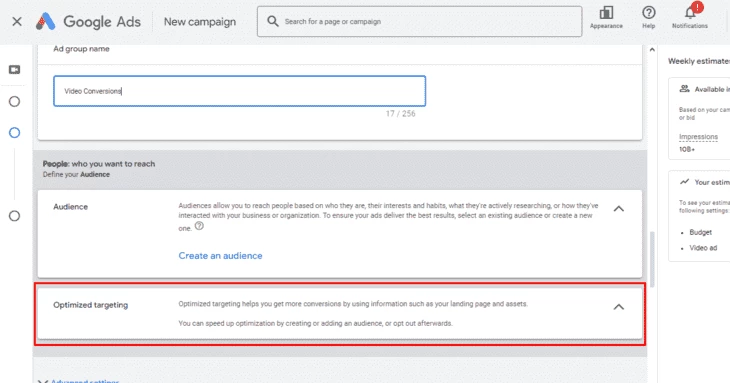Image resolution: width=730 pixels, height=383 pixels.
Task: Collapse the Audience section chevron
Action: pyautogui.click(x=618, y=209)
